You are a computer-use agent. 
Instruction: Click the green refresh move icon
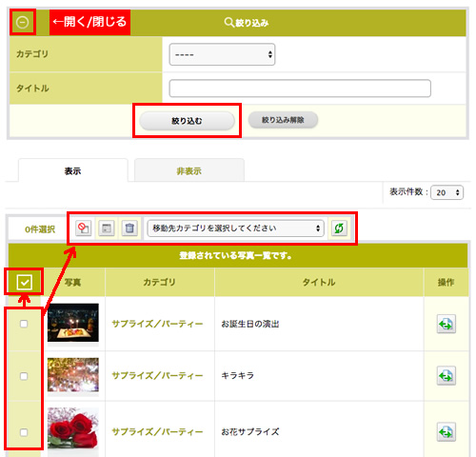339,228
